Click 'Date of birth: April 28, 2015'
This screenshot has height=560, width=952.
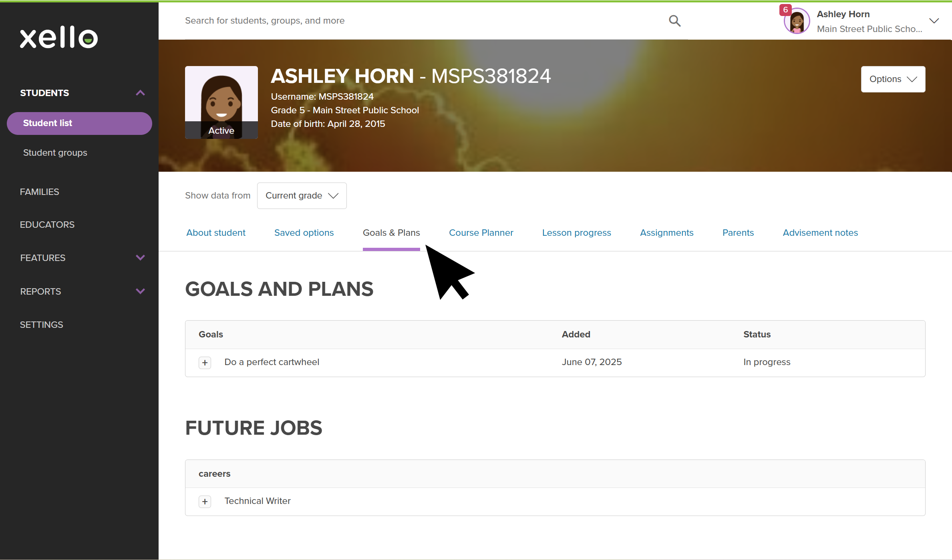[328, 124]
